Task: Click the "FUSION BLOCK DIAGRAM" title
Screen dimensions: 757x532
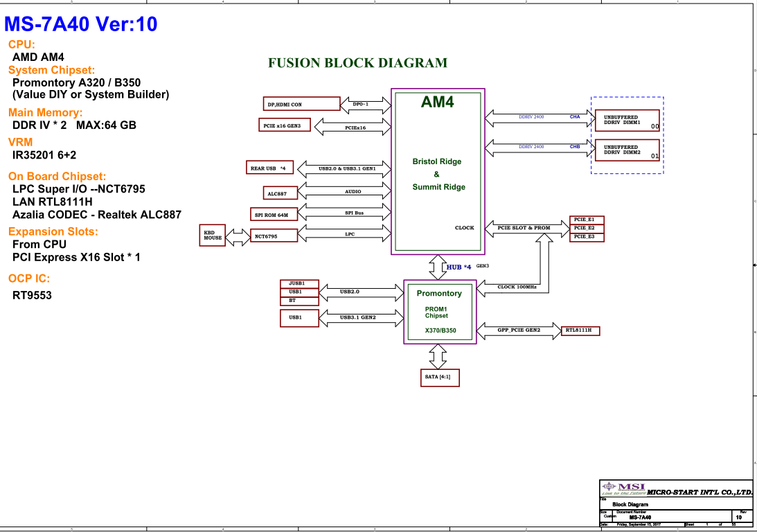Action: click(358, 63)
